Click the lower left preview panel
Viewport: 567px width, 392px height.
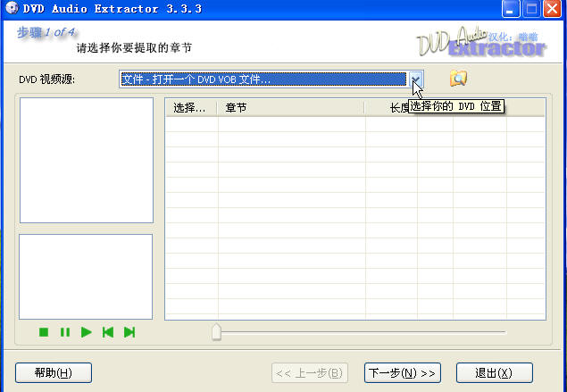[86, 277]
